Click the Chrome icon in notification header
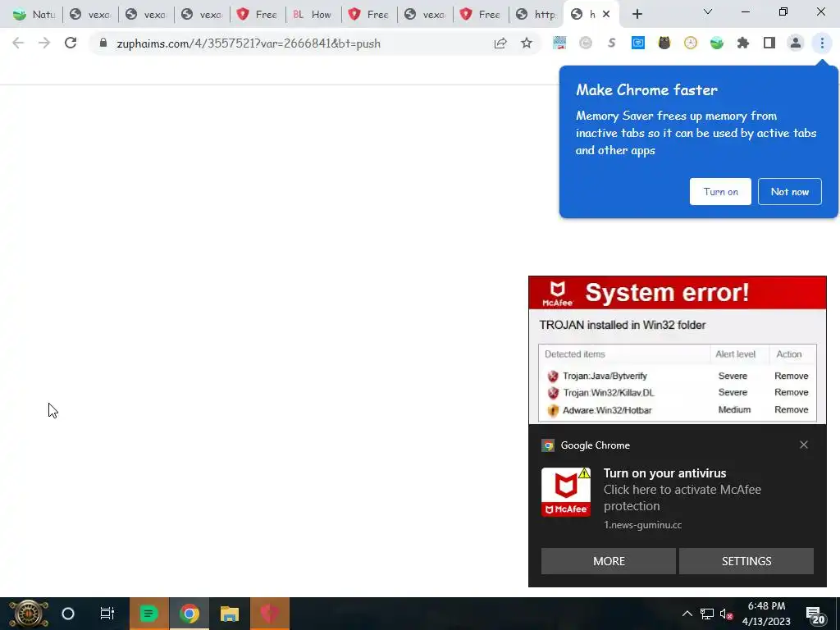Screen dimensions: 840x630 [x=548, y=445]
